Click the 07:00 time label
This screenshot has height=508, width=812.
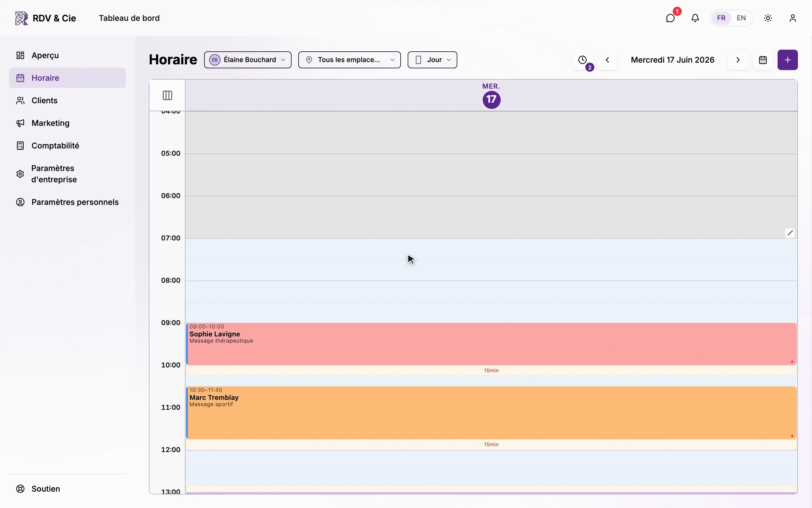171,238
